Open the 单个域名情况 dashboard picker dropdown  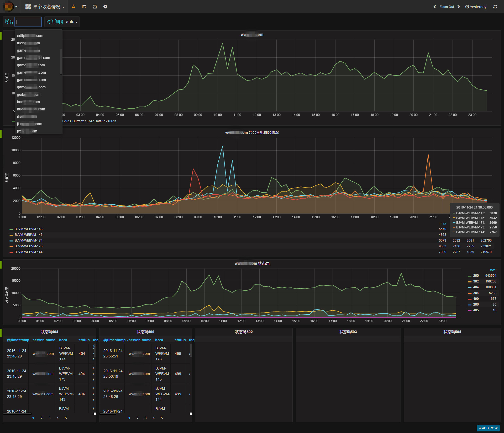coord(45,7)
